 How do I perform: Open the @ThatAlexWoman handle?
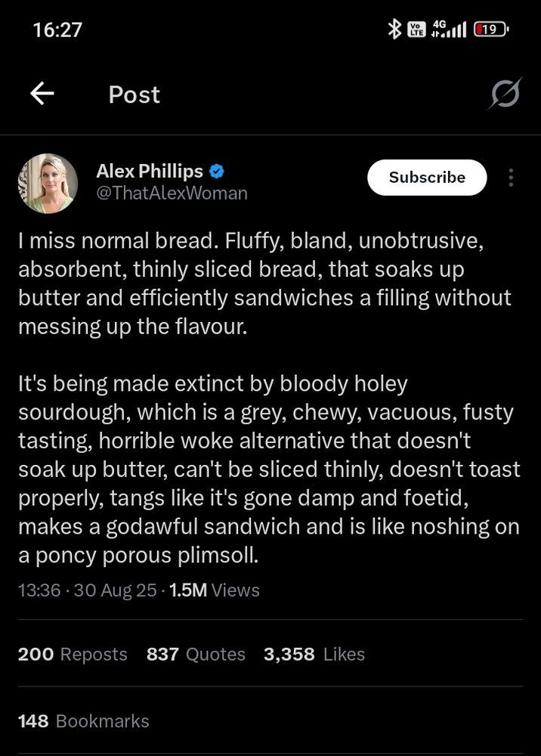(x=172, y=194)
